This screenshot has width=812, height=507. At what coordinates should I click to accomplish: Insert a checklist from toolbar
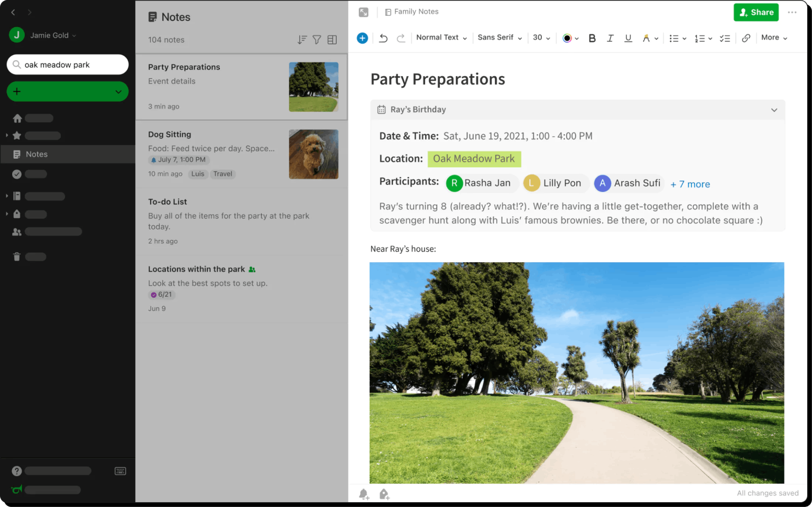(x=725, y=38)
